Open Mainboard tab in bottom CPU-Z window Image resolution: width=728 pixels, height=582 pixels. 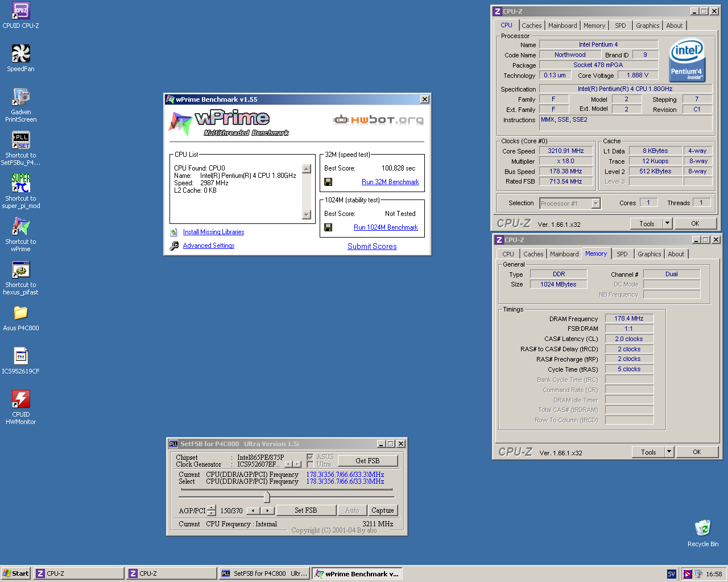pos(564,254)
